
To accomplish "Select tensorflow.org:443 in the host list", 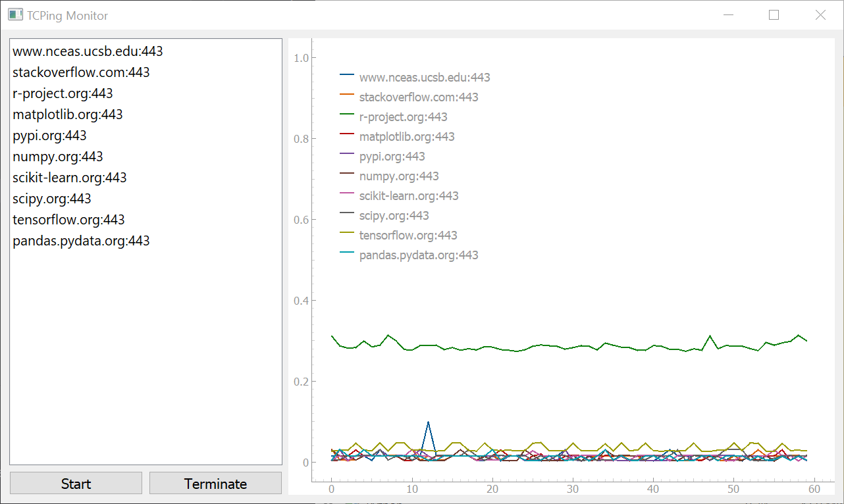I will (145, 220).
